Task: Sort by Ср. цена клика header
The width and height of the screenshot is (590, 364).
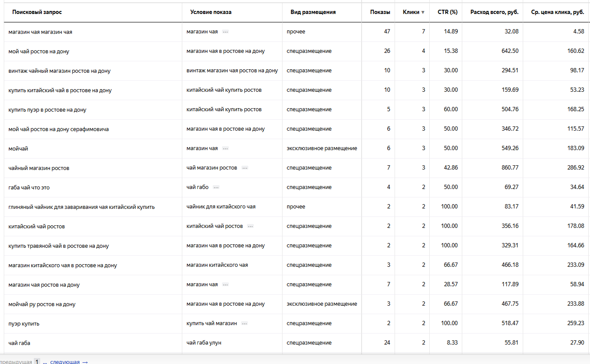Action: coord(557,12)
